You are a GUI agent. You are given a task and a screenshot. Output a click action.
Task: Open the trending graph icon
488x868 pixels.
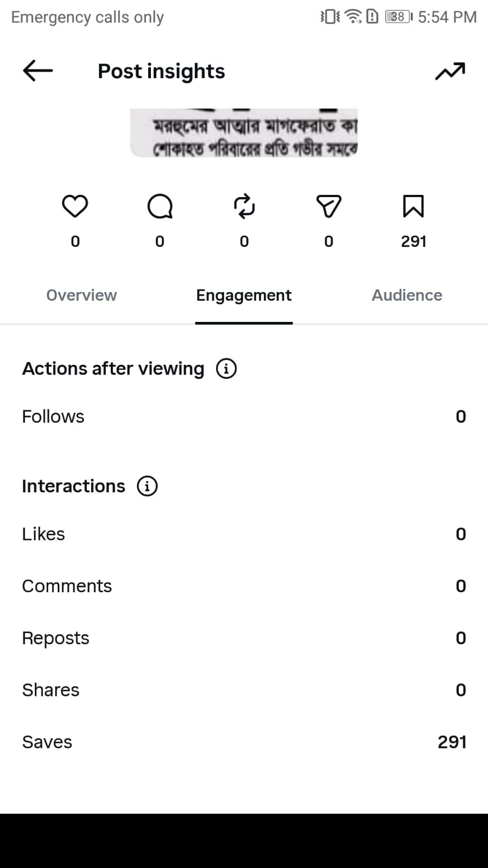tap(450, 71)
